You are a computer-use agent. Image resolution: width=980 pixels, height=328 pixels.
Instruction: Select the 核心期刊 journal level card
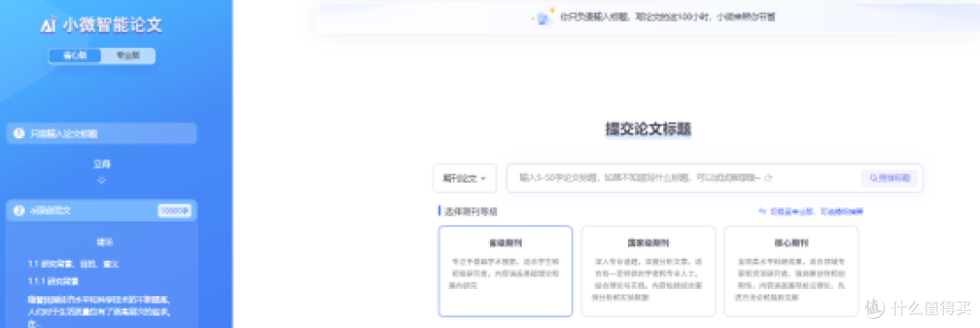pos(791,271)
